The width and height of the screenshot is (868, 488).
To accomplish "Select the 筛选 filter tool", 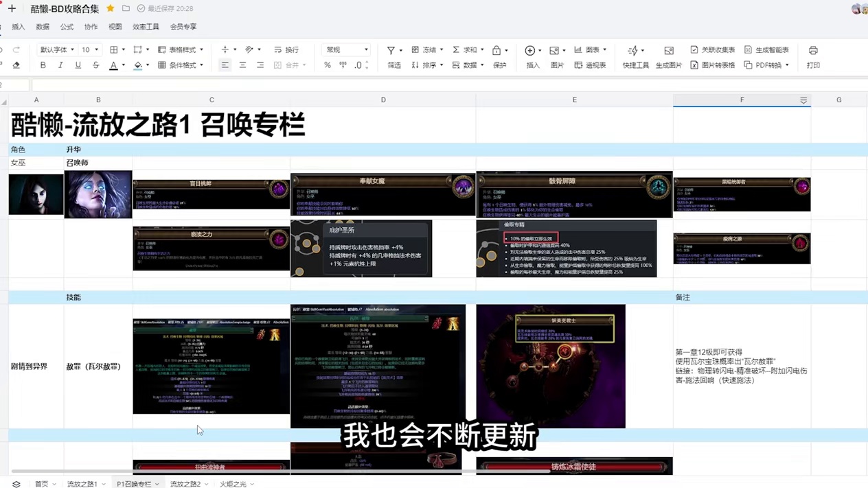I will point(393,65).
